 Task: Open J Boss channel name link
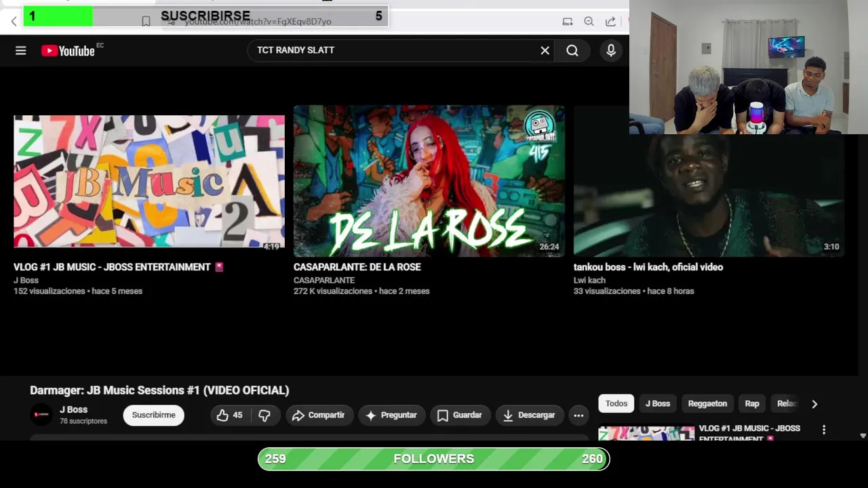click(x=73, y=409)
